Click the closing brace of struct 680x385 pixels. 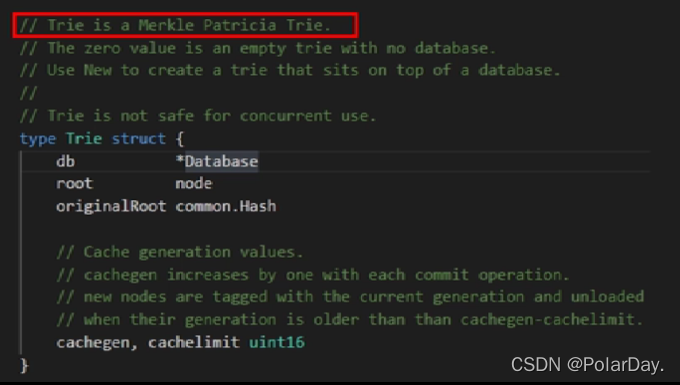(x=24, y=365)
